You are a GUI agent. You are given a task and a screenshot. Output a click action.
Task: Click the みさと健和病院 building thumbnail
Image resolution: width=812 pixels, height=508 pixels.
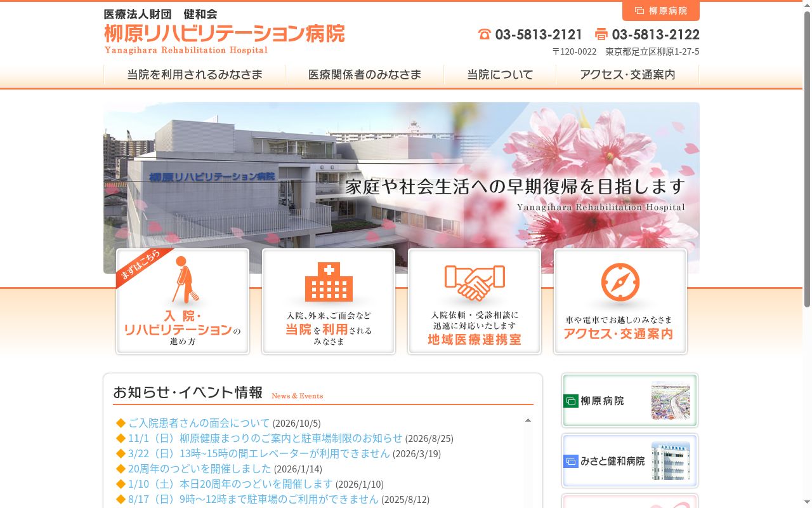point(671,461)
